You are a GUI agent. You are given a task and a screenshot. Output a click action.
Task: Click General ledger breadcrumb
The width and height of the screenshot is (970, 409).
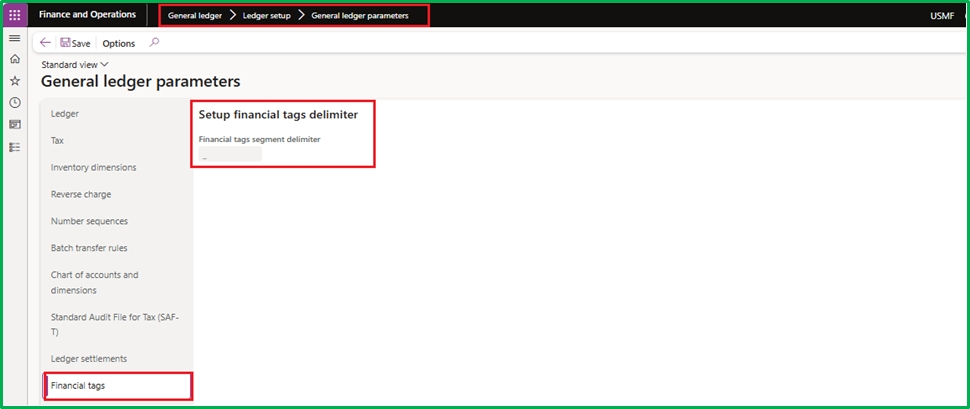click(x=195, y=16)
